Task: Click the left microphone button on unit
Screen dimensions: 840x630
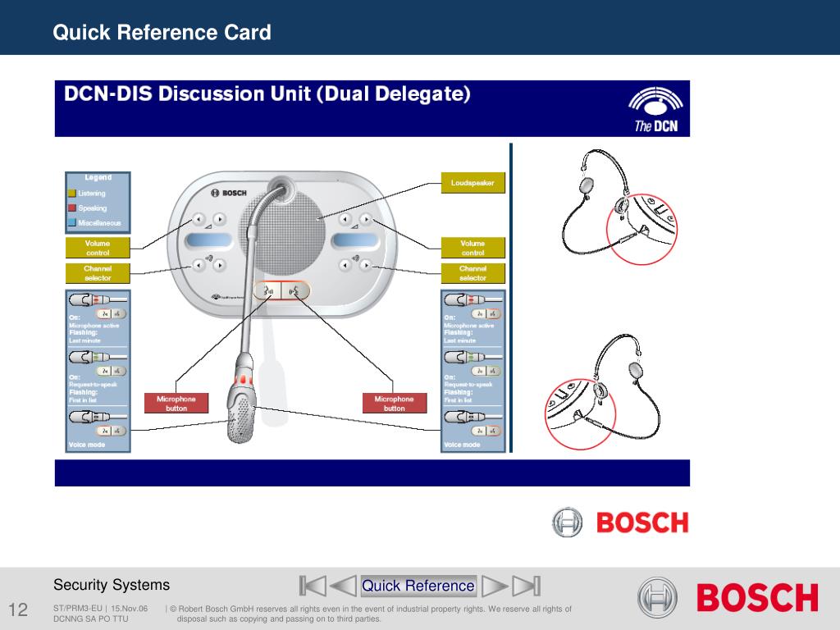Action: (268, 291)
